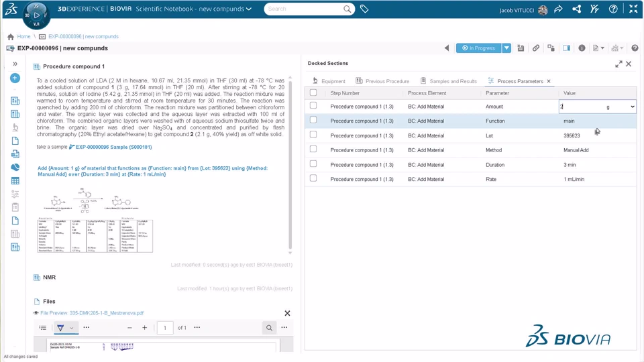Click the Home icon in breadcrumb
644x362 pixels.
(11, 36)
